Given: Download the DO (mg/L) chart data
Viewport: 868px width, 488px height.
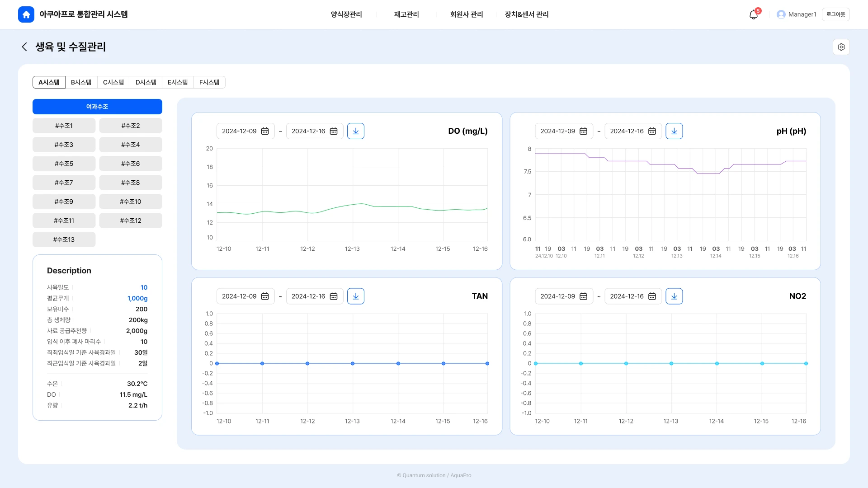Looking at the screenshot, I should point(356,131).
